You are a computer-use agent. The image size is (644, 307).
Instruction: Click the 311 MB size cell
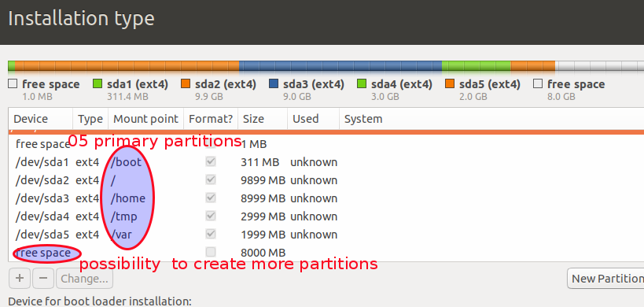coord(260,162)
